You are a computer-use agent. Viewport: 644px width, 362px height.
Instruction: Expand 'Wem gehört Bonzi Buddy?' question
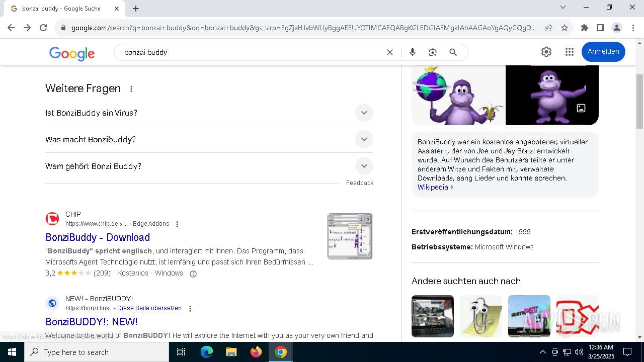pyautogui.click(x=209, y=166)
